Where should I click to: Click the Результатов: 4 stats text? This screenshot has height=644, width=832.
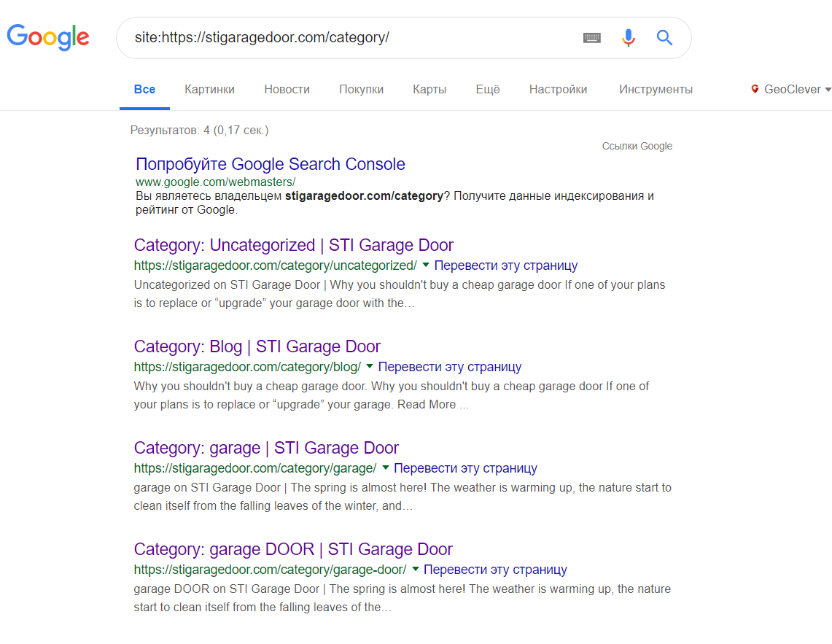click(x=200, y=130)
